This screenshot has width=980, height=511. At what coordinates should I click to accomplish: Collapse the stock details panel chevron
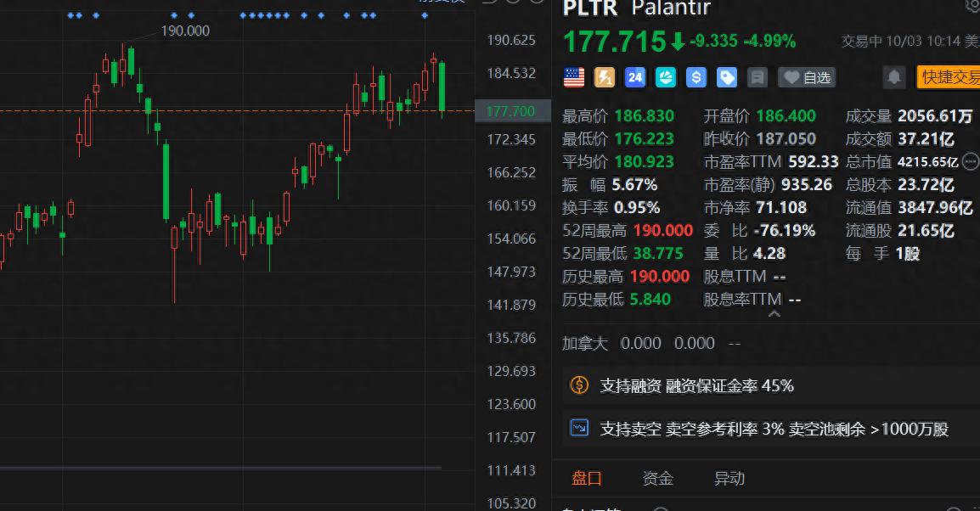pos(774,313)
